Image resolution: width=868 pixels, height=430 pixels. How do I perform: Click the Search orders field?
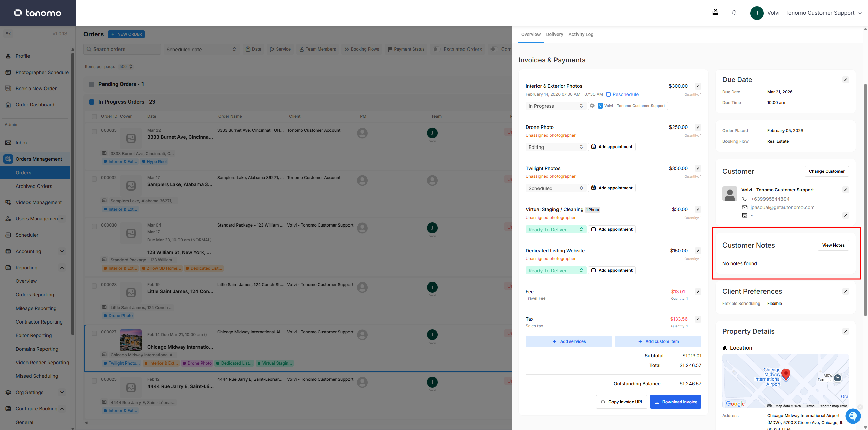[x=122, y=49]
